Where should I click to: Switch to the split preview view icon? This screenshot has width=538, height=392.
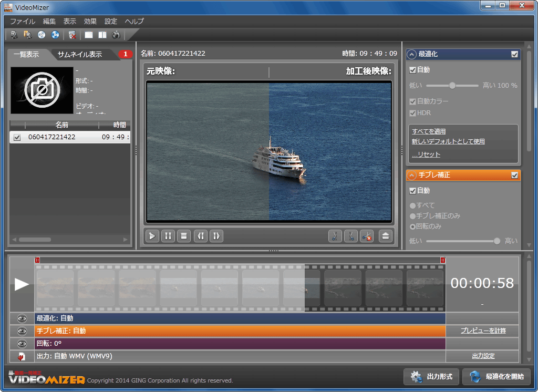click(x=102, y=35)
